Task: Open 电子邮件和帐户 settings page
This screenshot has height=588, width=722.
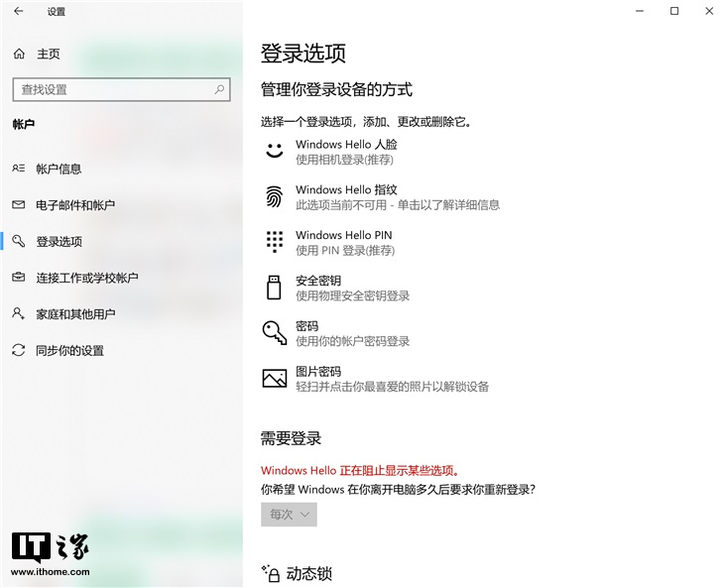Action: click(x=75, y=205)
